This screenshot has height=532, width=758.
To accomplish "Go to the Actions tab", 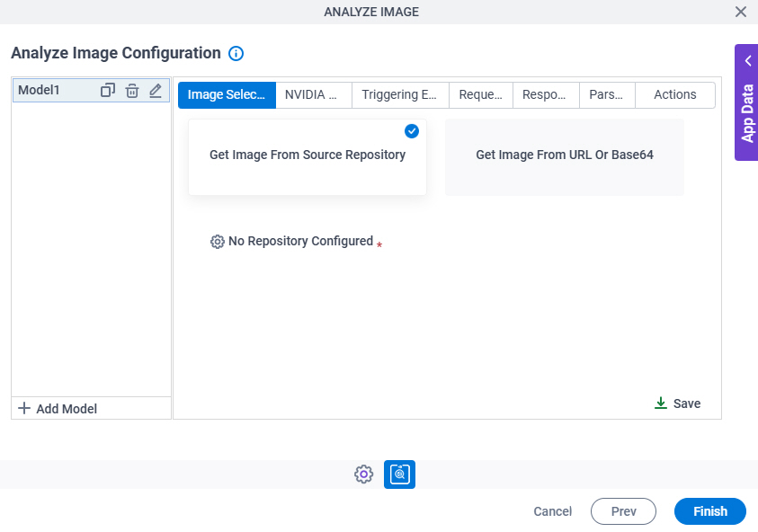I will pos(675,94).
